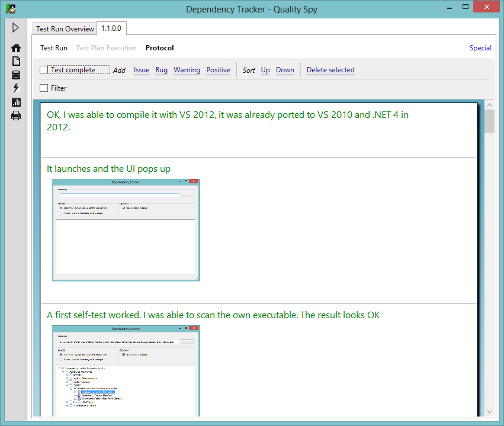Select 'It launches and the UI pops up' text

[x=108, y=169]
